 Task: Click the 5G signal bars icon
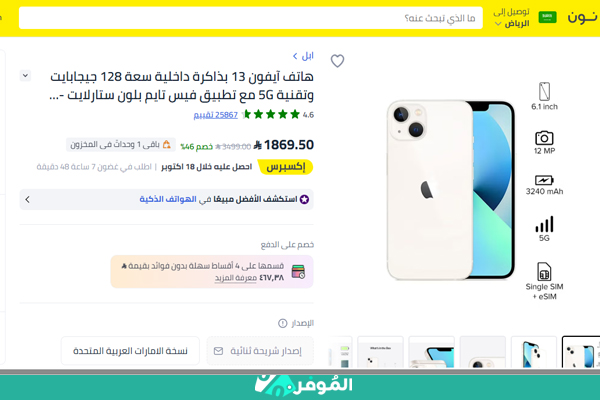pyautogui.click(x=544, y=224)
